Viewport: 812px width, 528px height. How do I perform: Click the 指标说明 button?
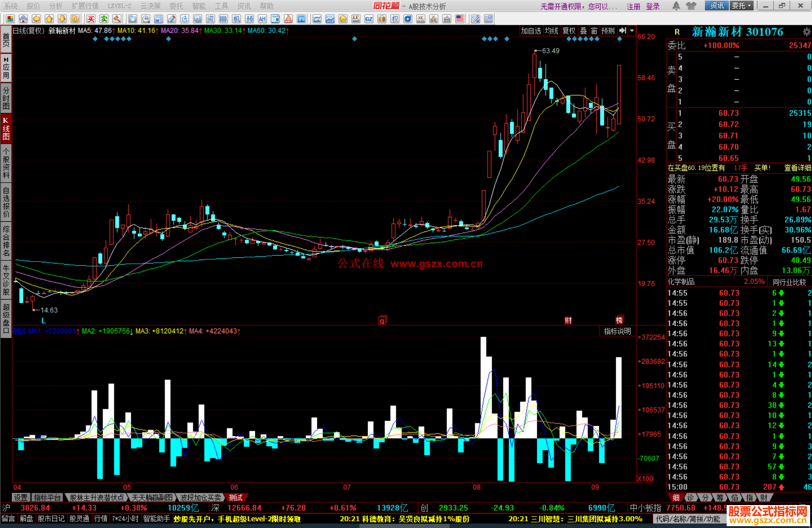[x=617, y=331]
